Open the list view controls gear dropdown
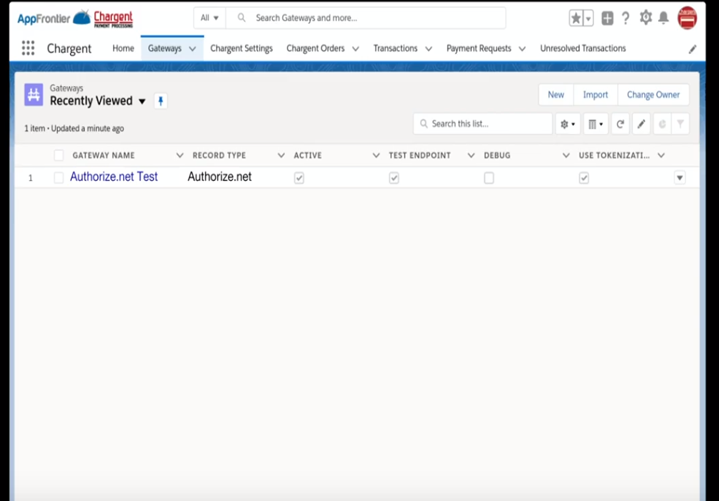This screenshot has height=501, width=719. click(567, 124)
